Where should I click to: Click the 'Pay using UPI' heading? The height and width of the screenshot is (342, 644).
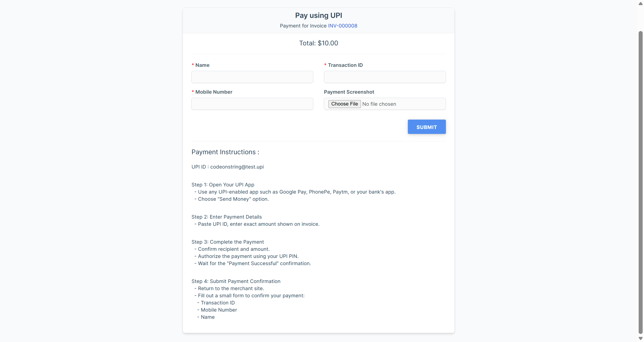click(x=318, y=15)
